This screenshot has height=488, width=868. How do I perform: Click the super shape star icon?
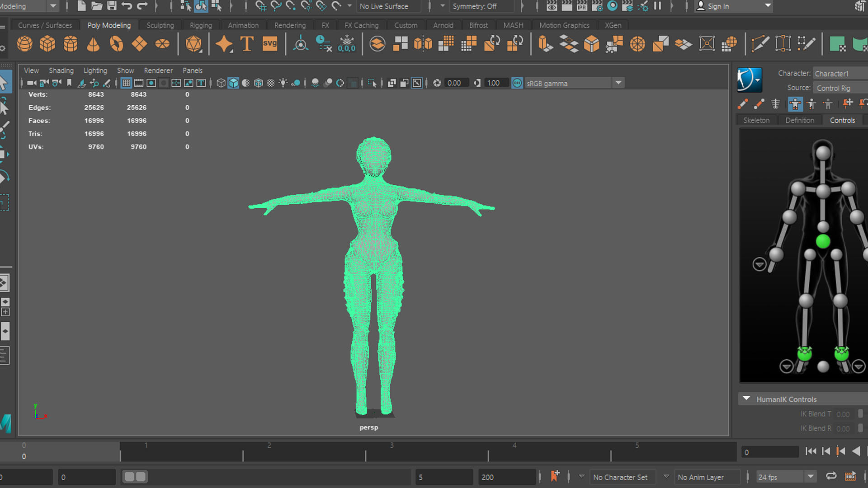coord(224,44)
